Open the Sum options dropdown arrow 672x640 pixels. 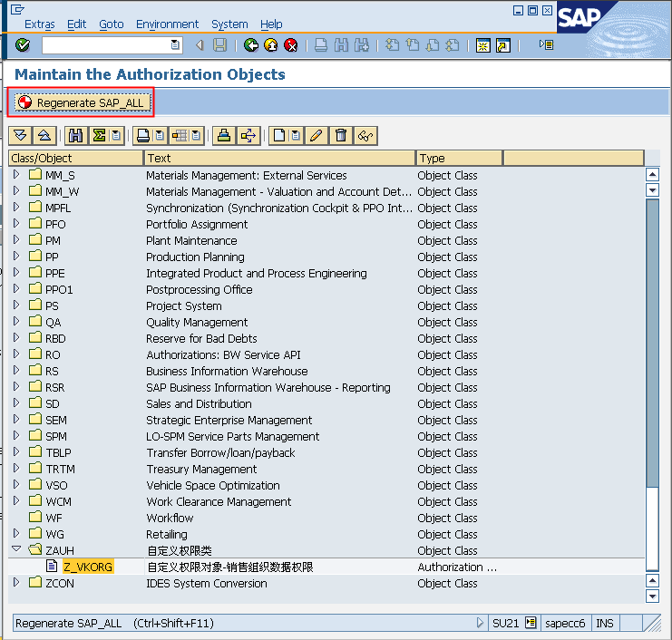(x=117, y=136)
